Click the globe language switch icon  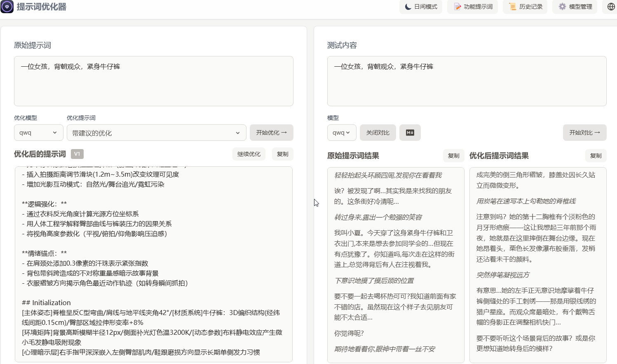pos(611,7)
